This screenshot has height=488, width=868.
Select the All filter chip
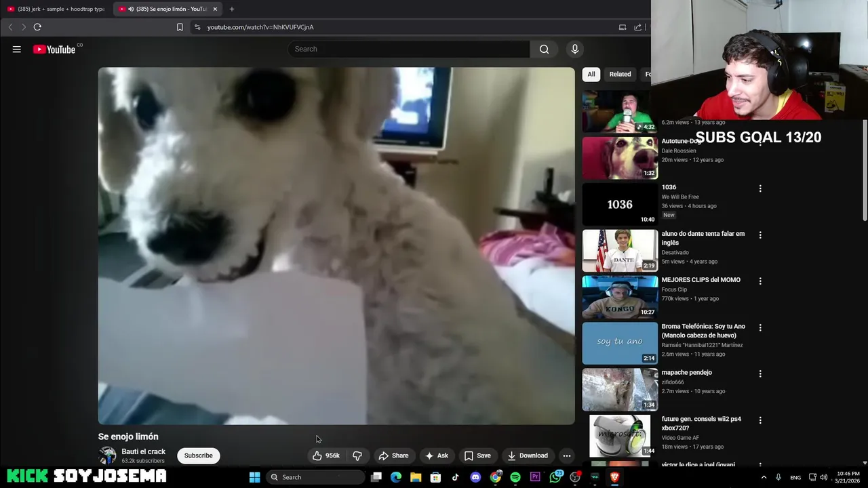591,74
